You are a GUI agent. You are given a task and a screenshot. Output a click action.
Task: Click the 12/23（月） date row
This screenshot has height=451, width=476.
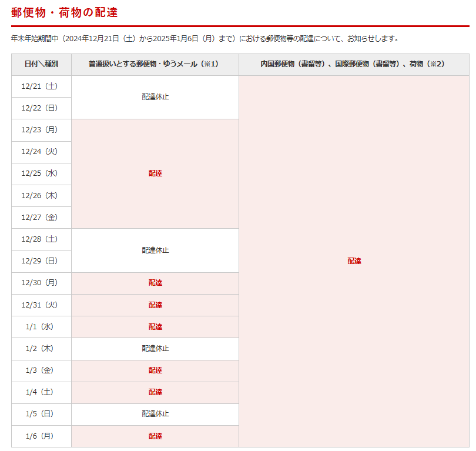41,130
